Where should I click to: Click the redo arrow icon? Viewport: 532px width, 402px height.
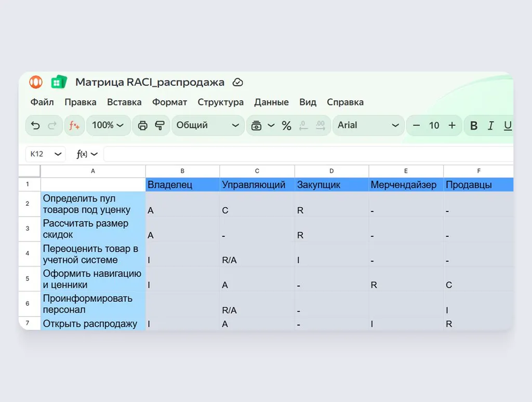pyautogui.click(x=52, y=126)
